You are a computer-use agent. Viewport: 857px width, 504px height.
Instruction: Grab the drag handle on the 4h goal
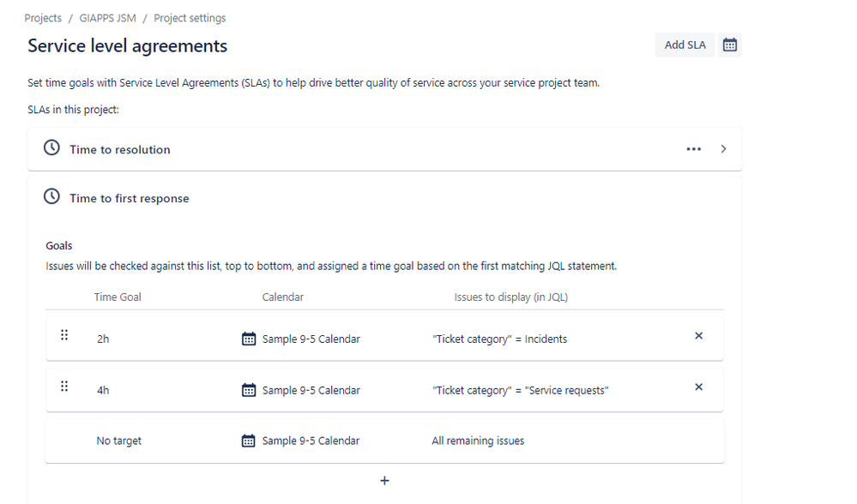pos(64,386)
